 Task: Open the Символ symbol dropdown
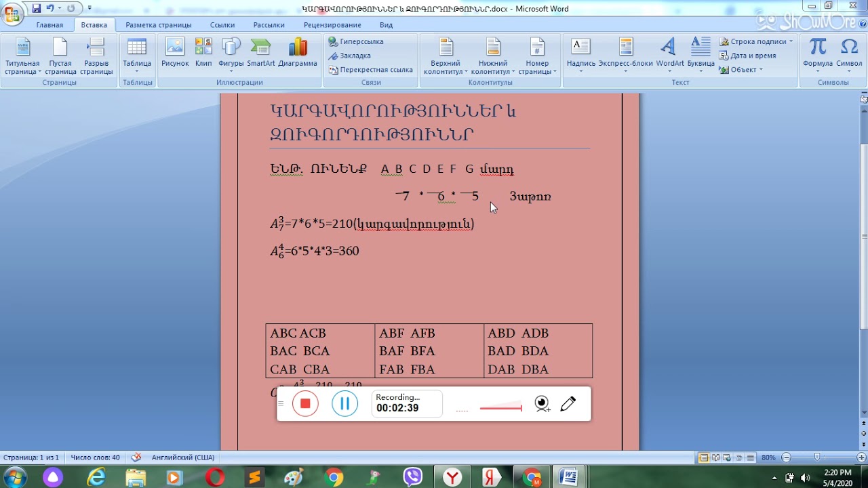(849, 56)
